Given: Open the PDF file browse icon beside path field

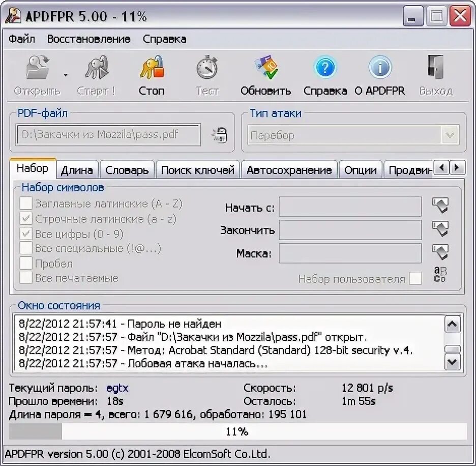Looking at the screenshot, I should [x=219, y=134].
